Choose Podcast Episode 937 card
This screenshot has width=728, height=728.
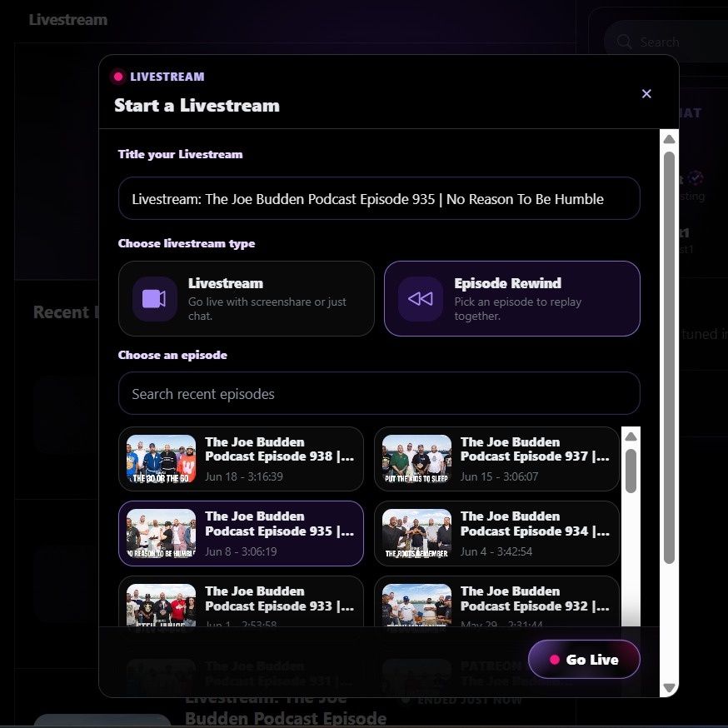pyautogui.click(x=496, y=459)
